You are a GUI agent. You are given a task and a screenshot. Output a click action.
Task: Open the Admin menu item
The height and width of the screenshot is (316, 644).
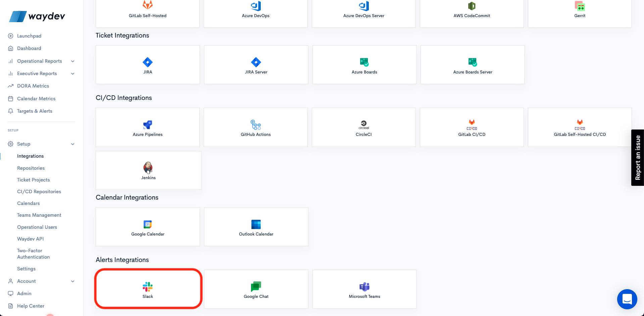[24, 294]
